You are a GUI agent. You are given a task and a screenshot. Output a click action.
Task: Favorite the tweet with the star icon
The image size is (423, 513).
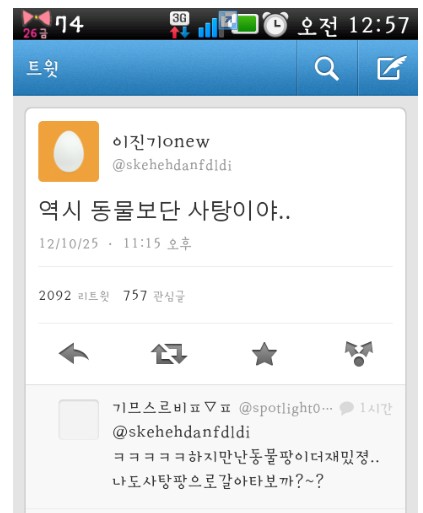pos(264,354)
